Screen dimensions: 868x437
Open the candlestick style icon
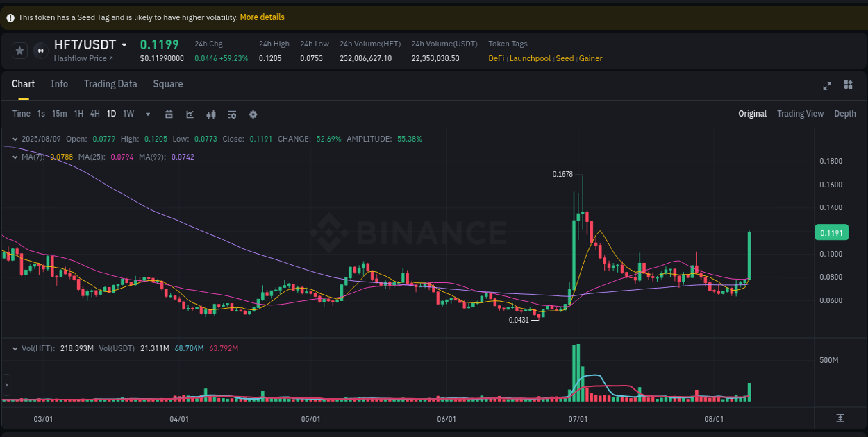click(x=210, y=113)
